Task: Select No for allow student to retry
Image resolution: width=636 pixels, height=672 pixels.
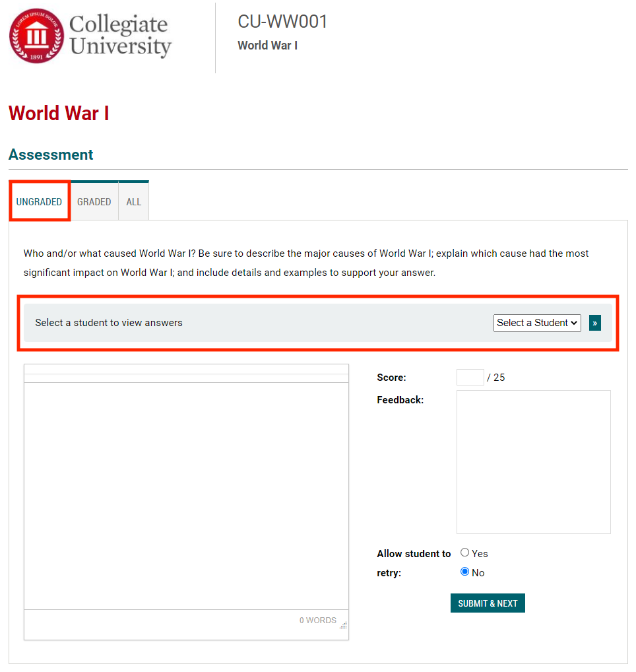Action: point(464,572)
